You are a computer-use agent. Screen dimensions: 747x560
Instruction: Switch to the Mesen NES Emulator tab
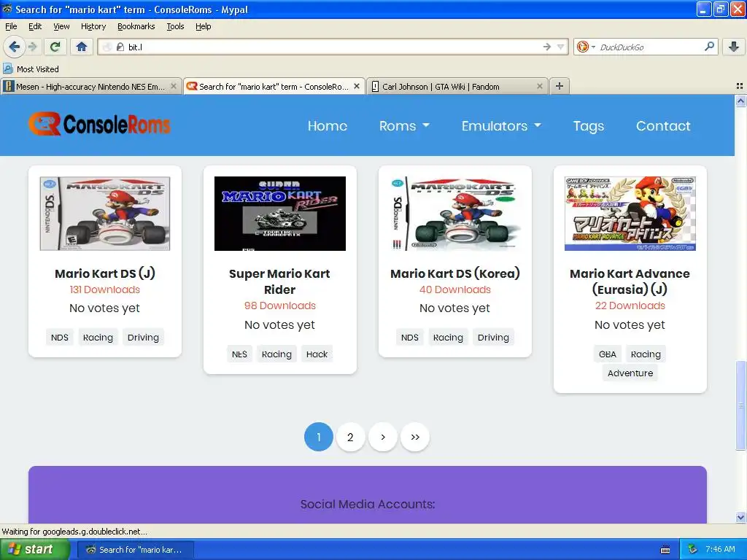(91, 86)
